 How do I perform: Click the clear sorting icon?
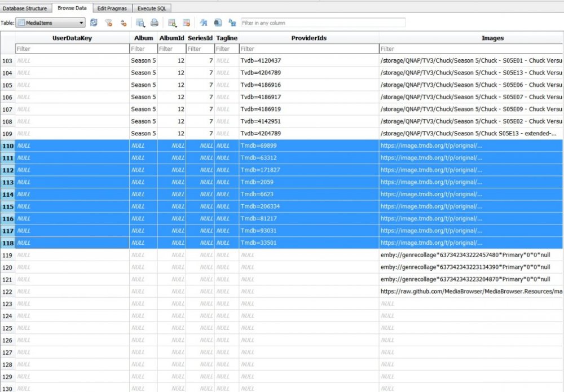tap(124, 23)
